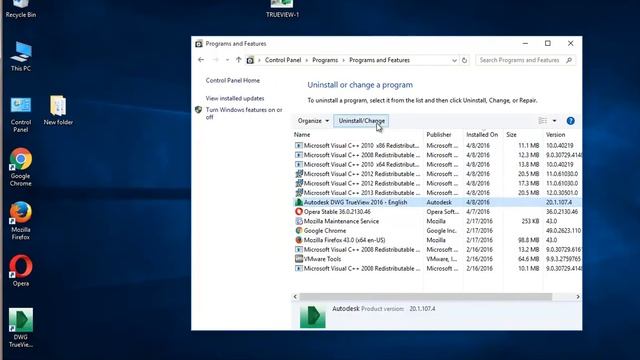Select Mozilla Maintenance Service entry
Image resolution: width=640 pixels, height=360 pixels.
(438, 221)
